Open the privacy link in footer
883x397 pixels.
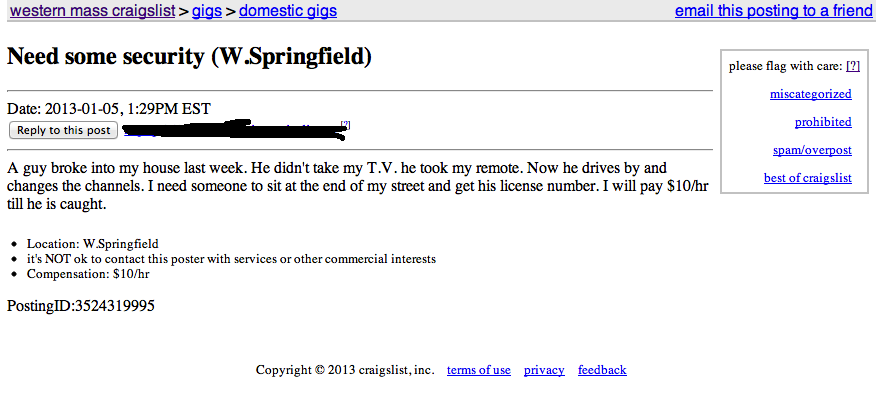click(544, 370)
